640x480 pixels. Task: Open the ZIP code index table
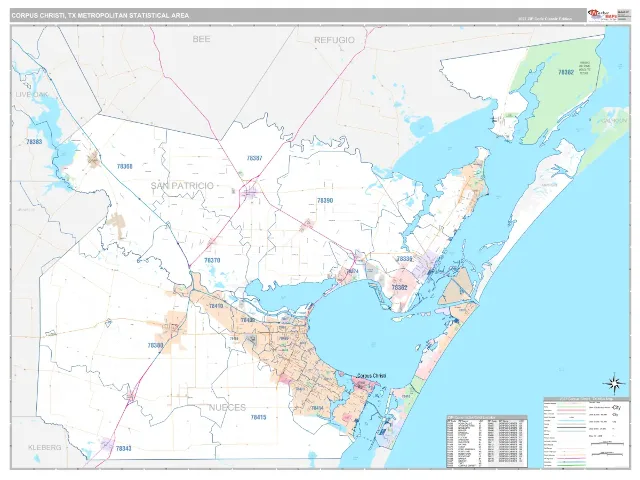coord(487,441)
